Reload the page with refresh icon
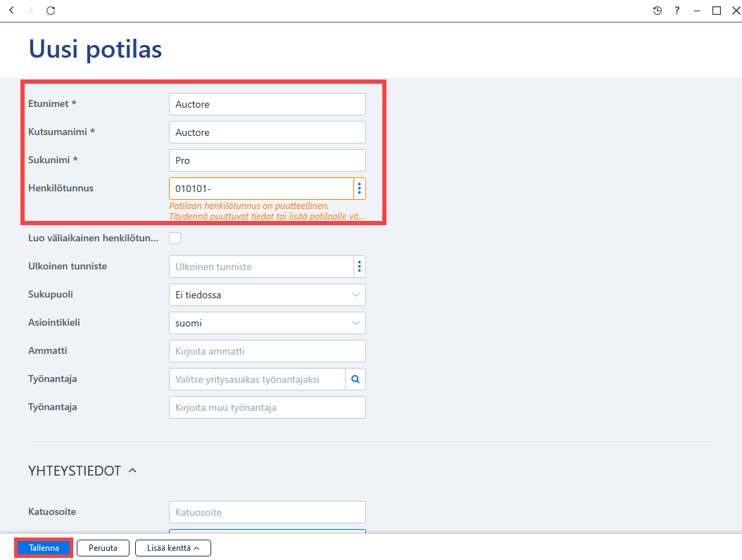This screenshot has width=742, height=560. coord(51,10)
